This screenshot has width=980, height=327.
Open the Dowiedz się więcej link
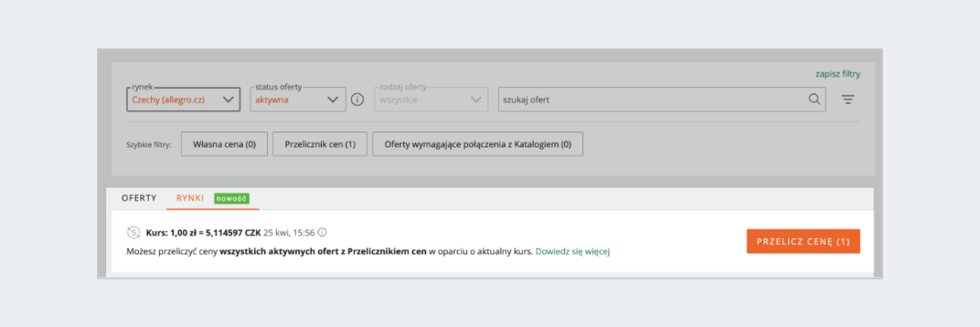click(x=572, y=251)
